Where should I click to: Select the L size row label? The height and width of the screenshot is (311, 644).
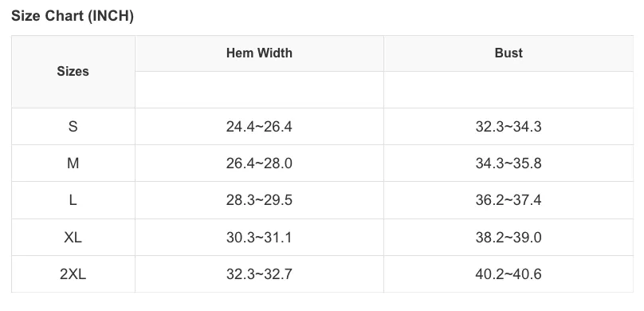[73, 200]
